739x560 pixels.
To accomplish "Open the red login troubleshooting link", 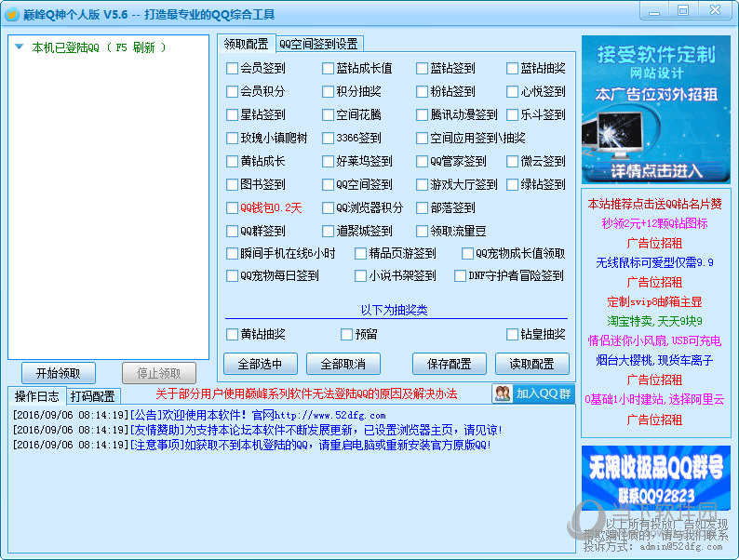I will [x=306, y=393].
